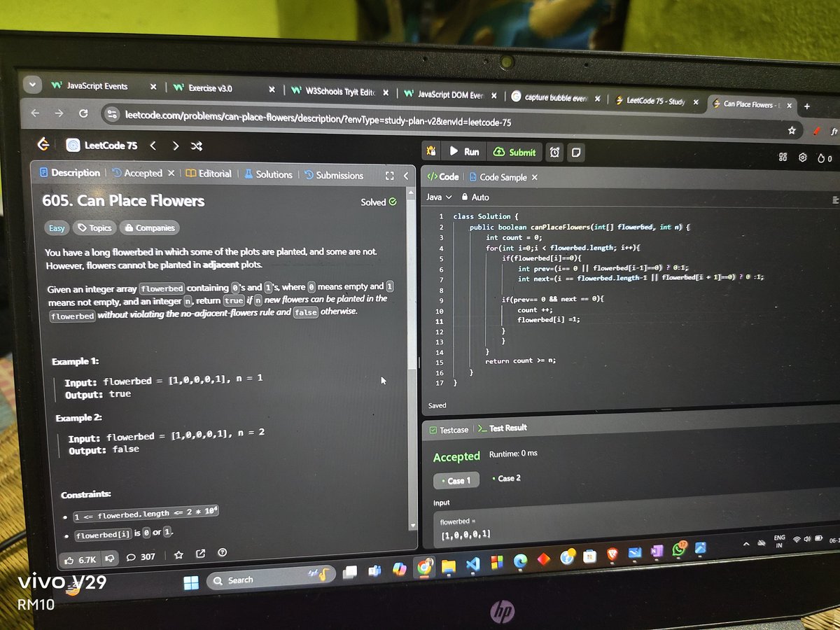Viewport: 840px width, 630px height.
Task: Switch to the Testcase tab
Action: click(x=449, y=430)
